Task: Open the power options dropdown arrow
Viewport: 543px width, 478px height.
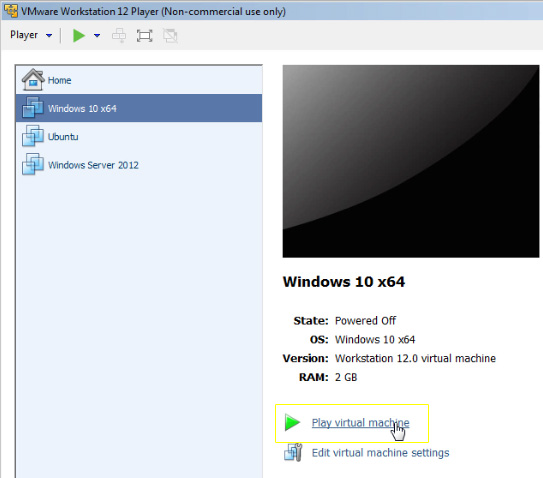Action: 97,35
